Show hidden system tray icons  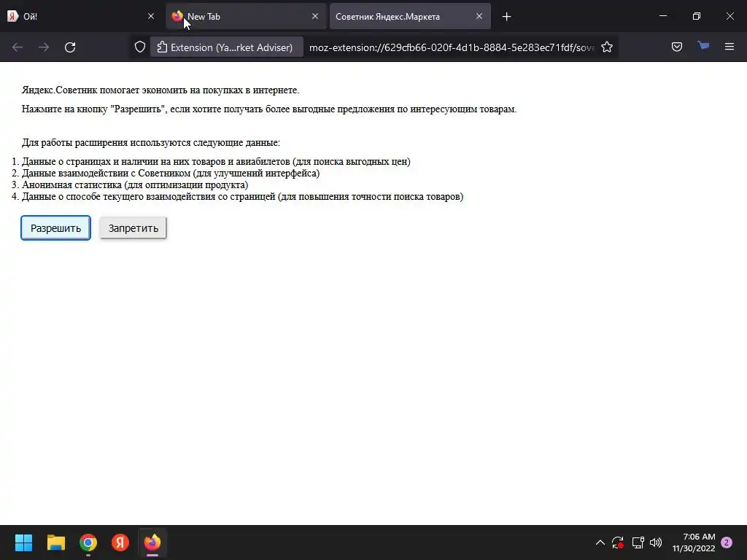600,542
